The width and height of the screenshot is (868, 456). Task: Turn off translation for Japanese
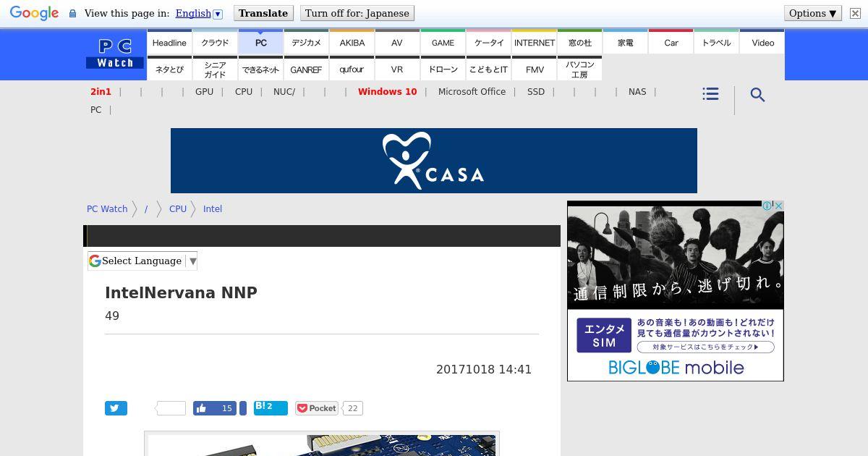(x=357, y=13)
